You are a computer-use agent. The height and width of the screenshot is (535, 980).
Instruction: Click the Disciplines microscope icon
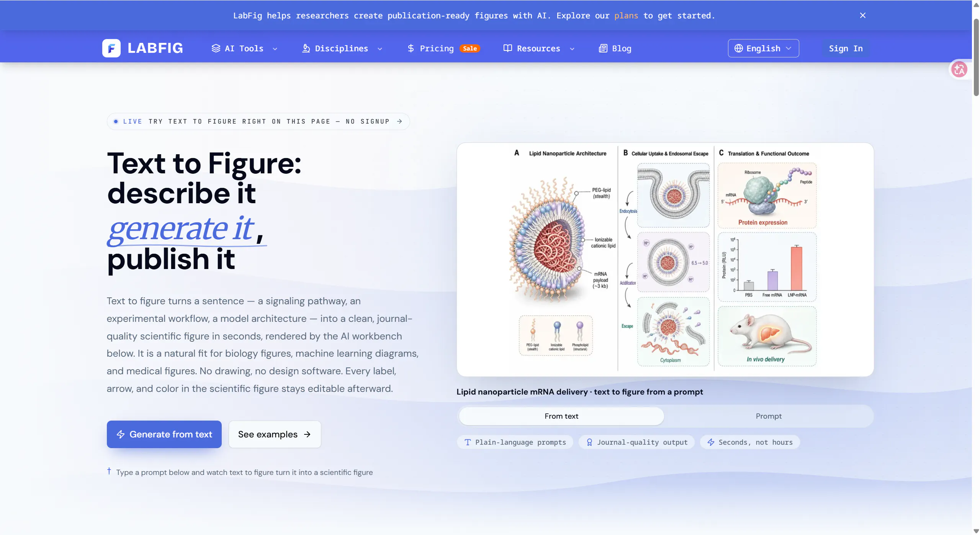point(306,48)
